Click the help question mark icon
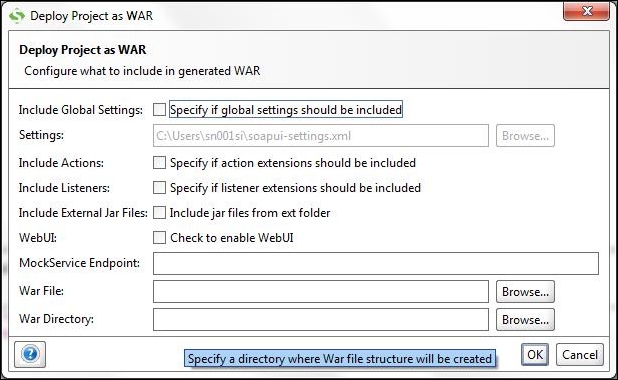The width and height of the screenshot is (618, 380). pyautogui.click(x=30, y=354)
